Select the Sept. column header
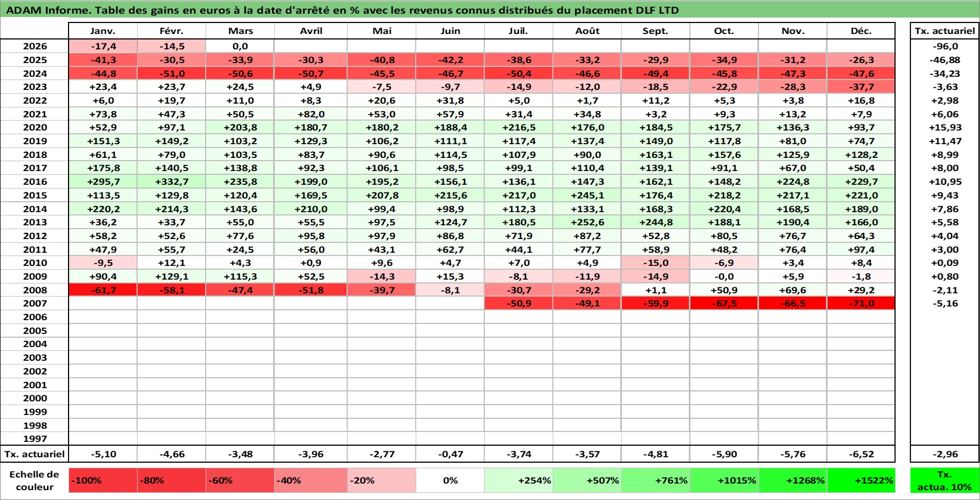This screenshot has width=980, height=500. [656, 31]
